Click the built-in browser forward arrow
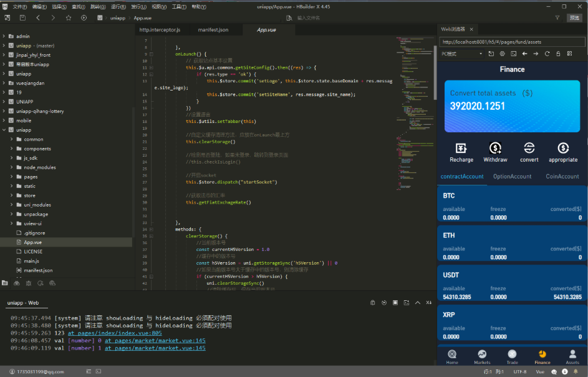 [536, 54]
